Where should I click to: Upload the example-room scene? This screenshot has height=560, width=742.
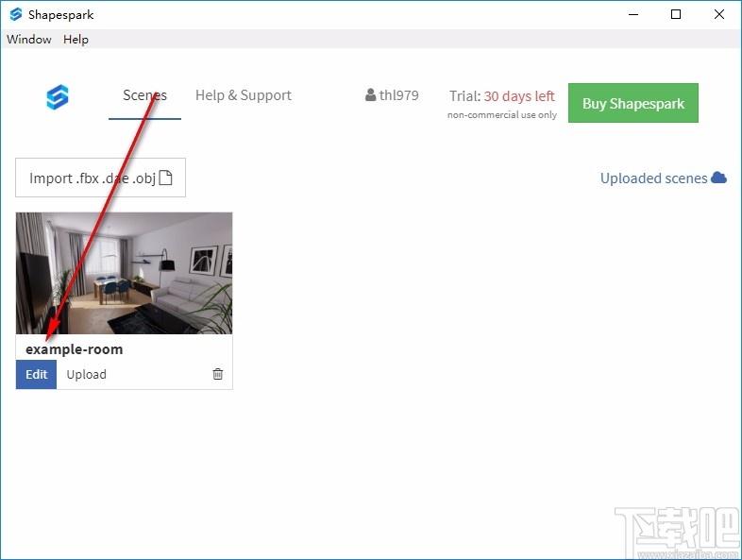(x=87, y=375)
